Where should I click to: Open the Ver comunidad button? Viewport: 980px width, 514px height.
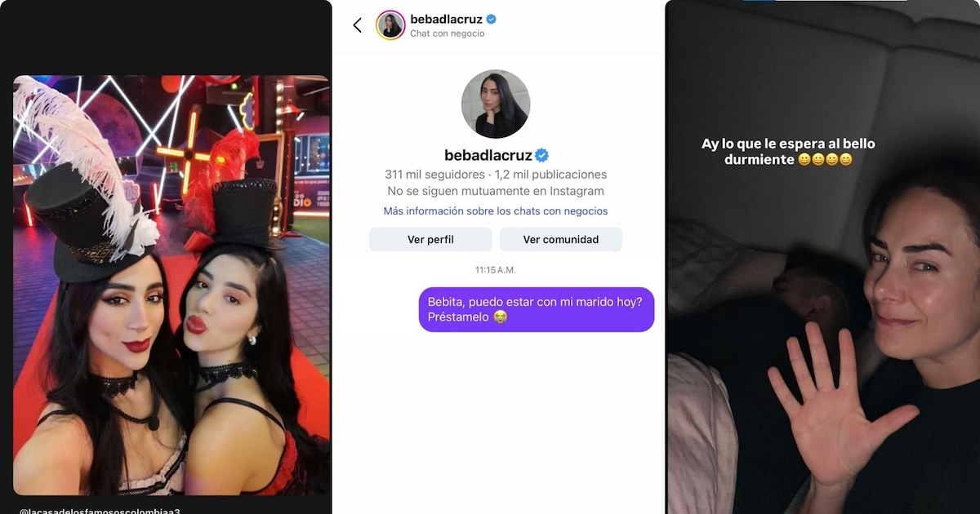[x=561, y=239]
